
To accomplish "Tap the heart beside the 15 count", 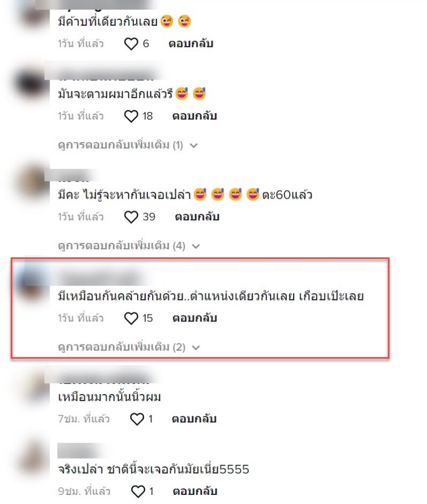I will coord(131,319).
